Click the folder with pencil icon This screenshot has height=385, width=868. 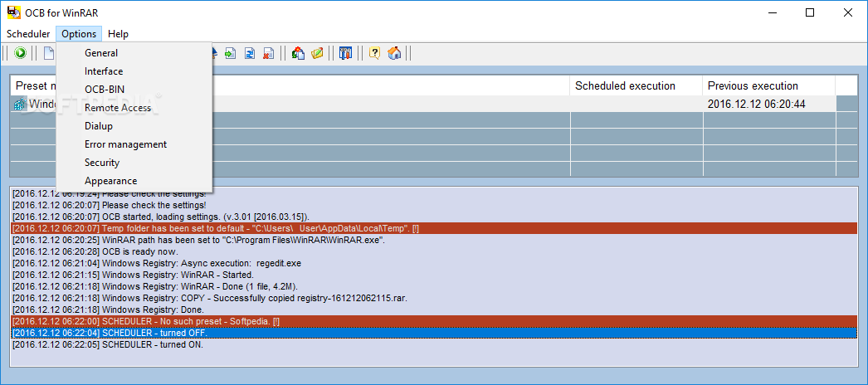tap(317, 53)
